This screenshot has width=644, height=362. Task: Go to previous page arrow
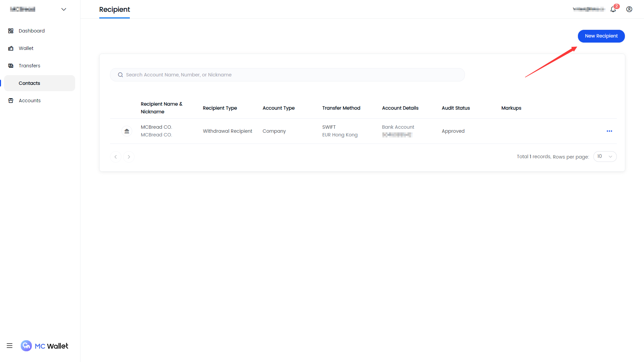tap(116, 157)
